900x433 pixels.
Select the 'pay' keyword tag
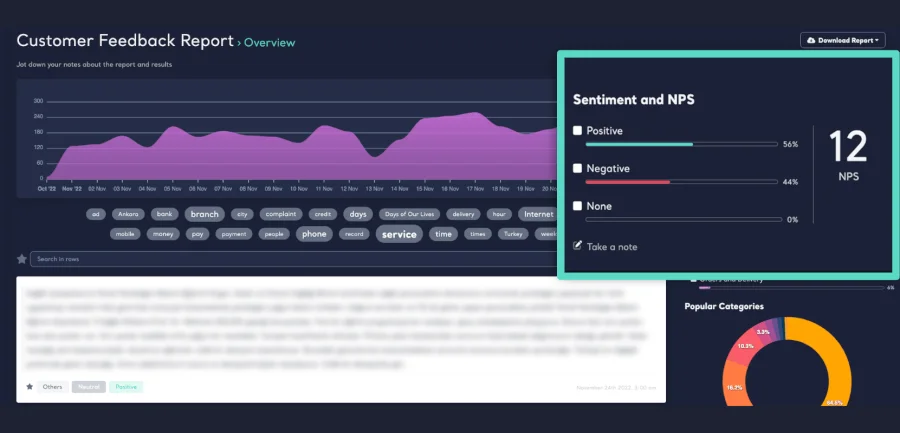[197, 234]
